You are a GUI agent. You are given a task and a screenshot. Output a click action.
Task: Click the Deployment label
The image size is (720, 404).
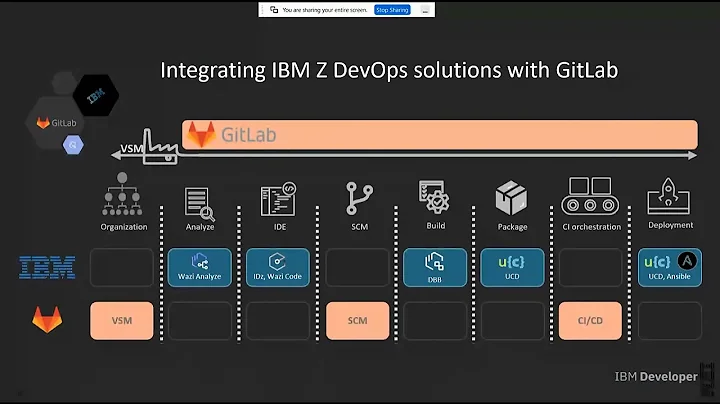tap(670, 225)
